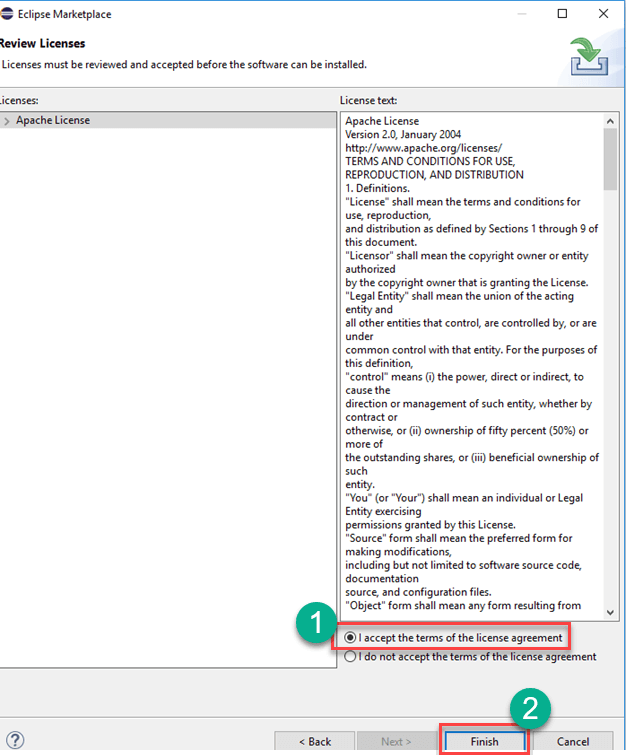Click the green step 2 badge

pos(531,708)
